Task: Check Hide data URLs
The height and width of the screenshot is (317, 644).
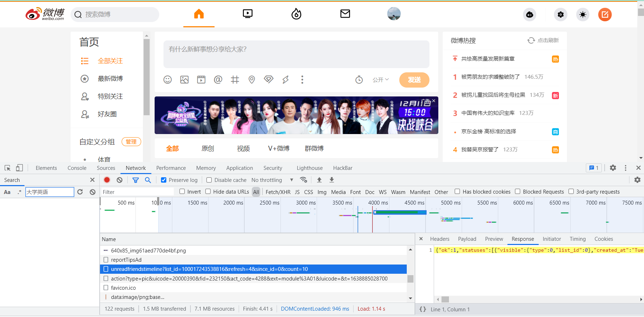Action: pos(208,191)
